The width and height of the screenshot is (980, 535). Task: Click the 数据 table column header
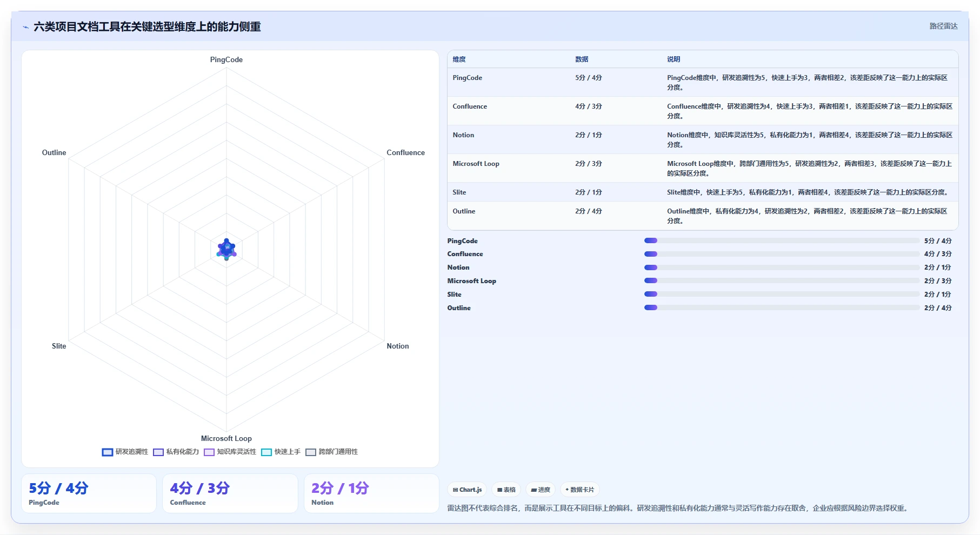582,59
